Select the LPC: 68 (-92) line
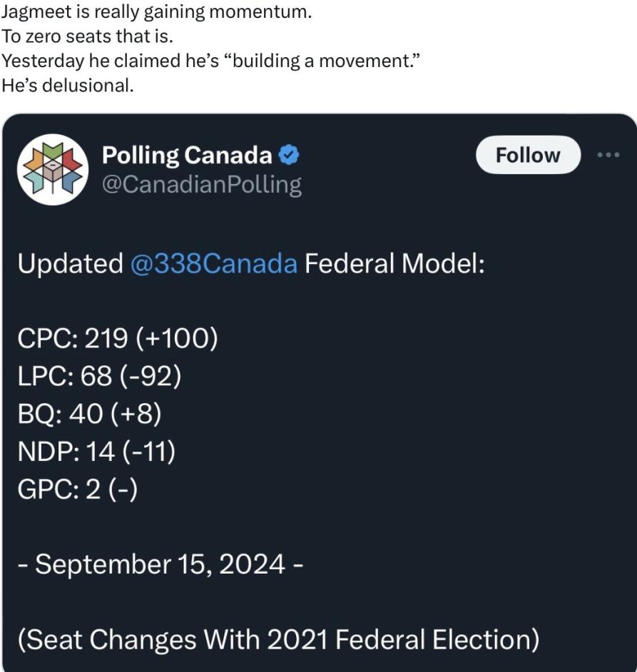Viewport: 637px width, 672px height. [x=99, y=376]
